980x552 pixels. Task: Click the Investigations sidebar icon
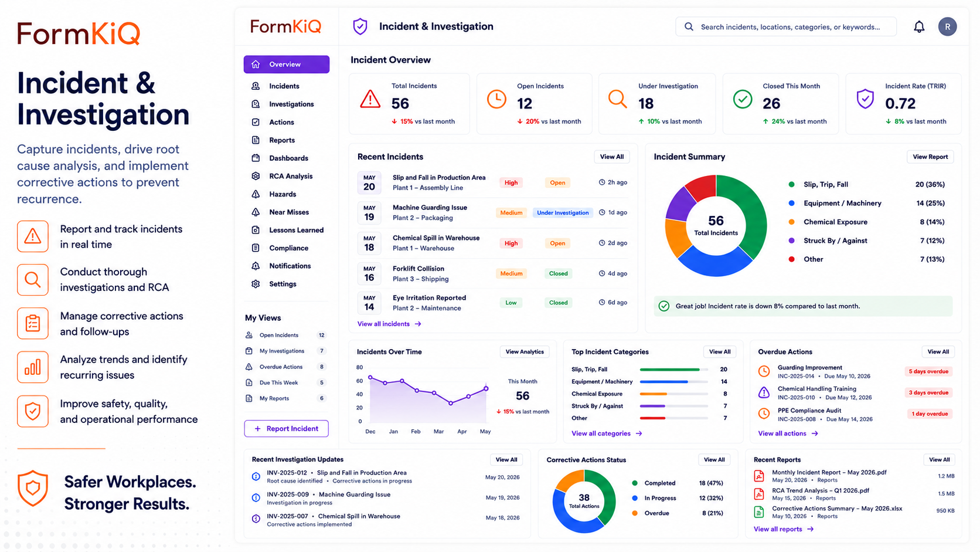[x=256, y=104]
